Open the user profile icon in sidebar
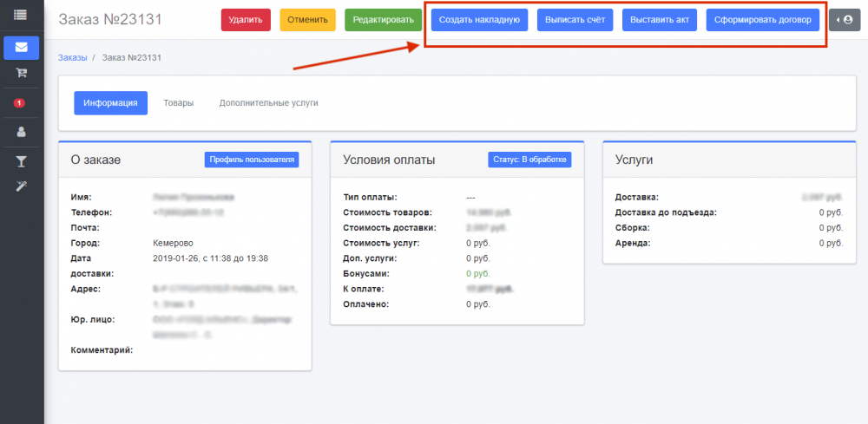This screenshot has width=868, height=424. pyautogui.click(x=21, y=132)
